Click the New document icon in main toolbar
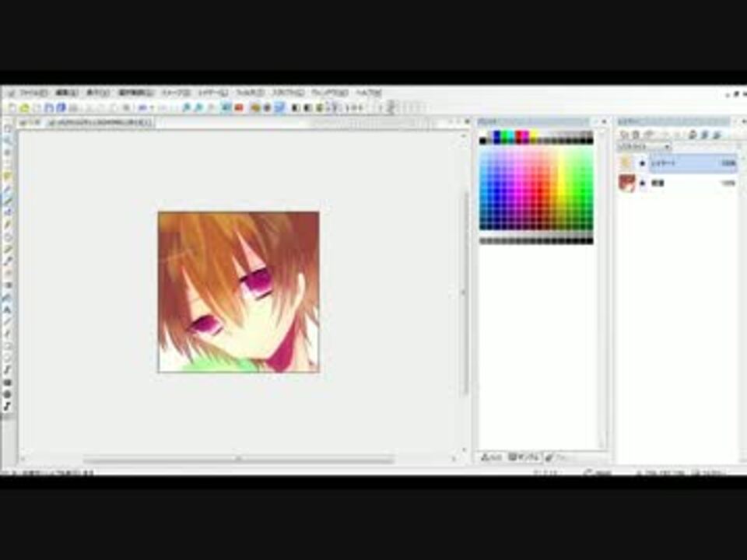 12,108
